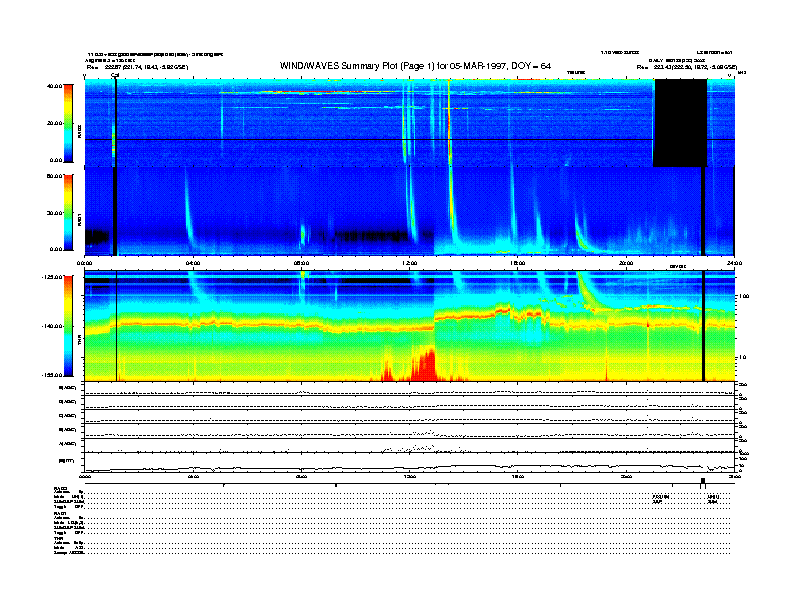Viewport: 792px width, 612px height.
Task: Click the TNR status heading in bottom table
Action: pos(58,539)
